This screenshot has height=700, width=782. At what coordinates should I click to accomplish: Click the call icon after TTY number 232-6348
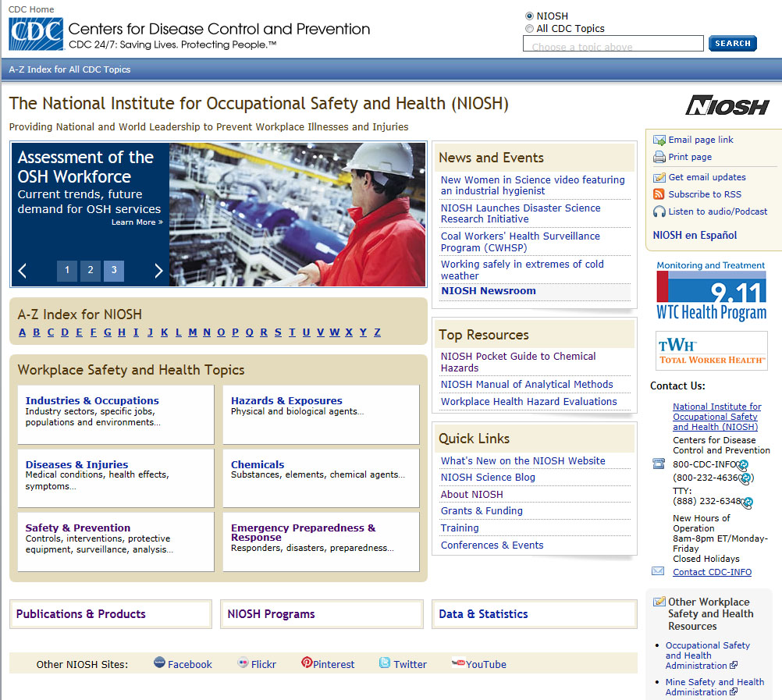pos(747,502)
